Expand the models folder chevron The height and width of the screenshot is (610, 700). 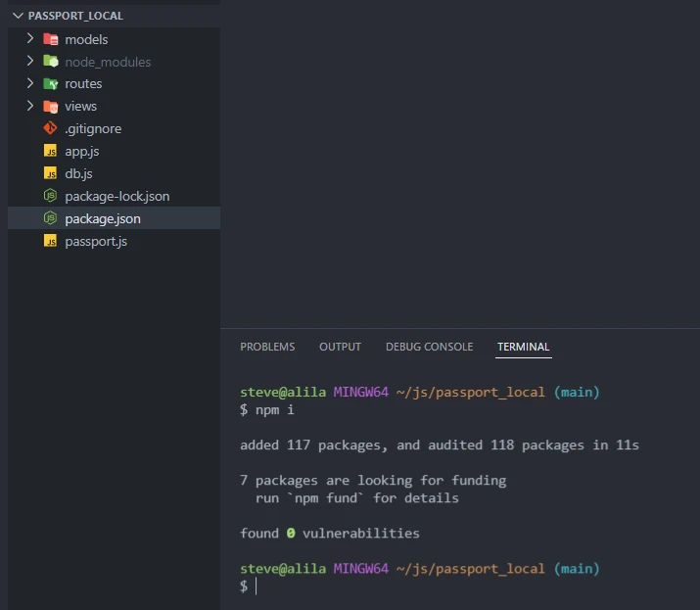click(30, 39)
